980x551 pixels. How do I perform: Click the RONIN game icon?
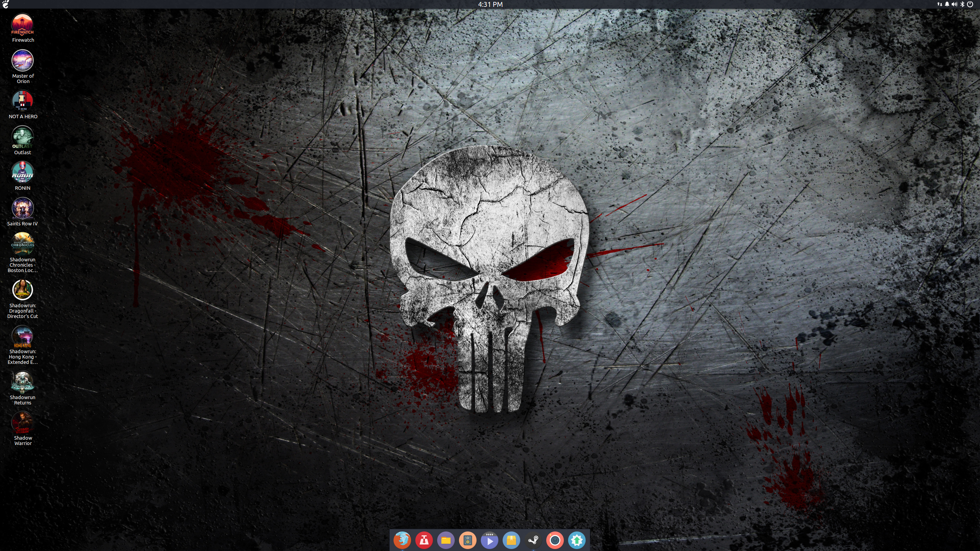[x=23, y=176]
